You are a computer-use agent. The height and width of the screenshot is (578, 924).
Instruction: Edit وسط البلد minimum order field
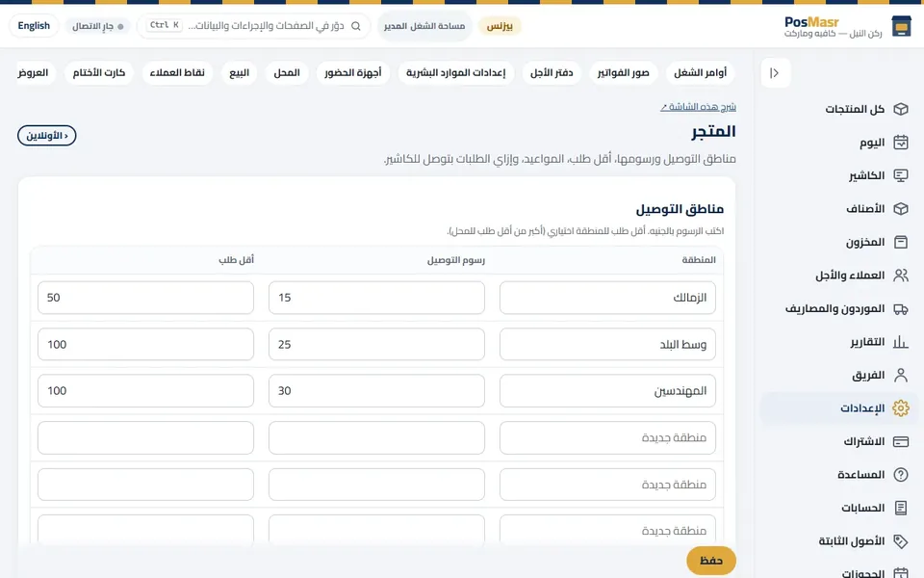pyautogui.click(x=145, y=345)
